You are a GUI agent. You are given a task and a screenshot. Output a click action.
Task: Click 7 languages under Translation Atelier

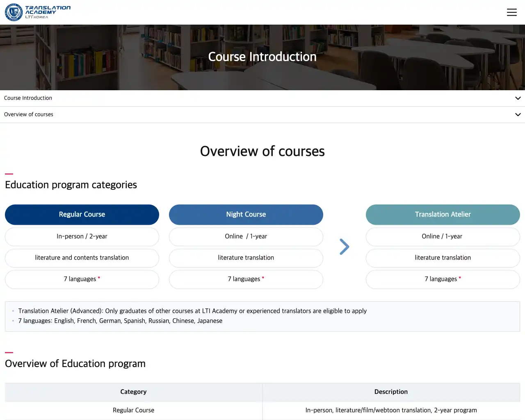click(443, 279)
